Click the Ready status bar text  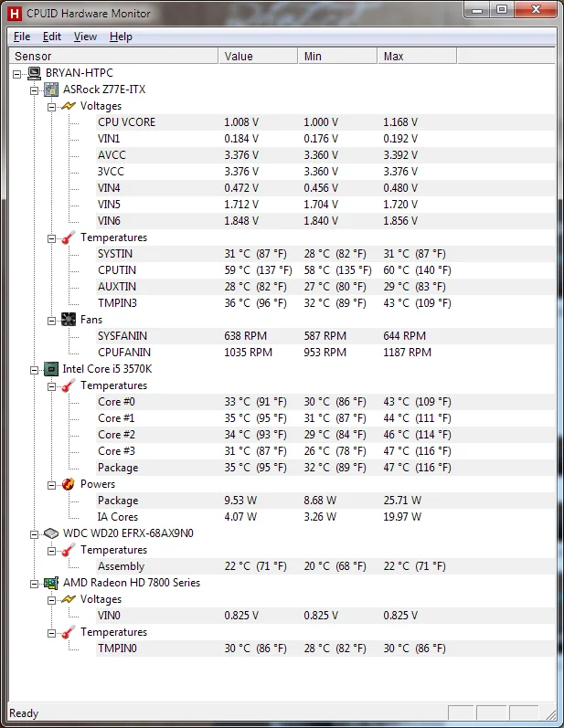click(x=24, y=713)
